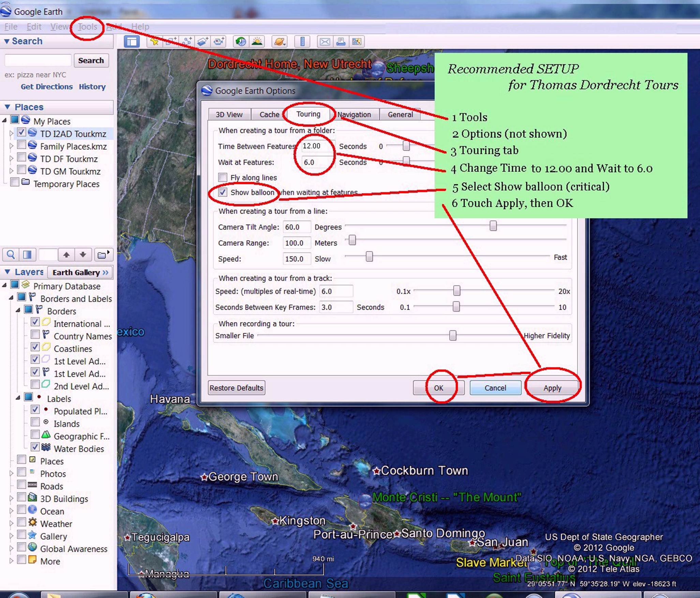Click the Global Awareness layer icon

[x=32, y=548]
